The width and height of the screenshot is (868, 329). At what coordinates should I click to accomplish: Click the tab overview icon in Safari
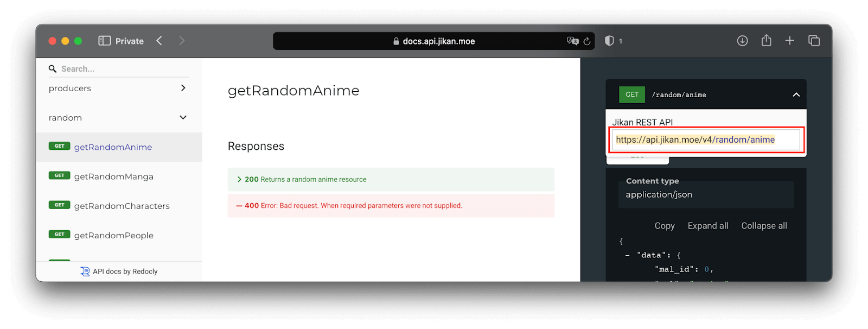(814, 40)
